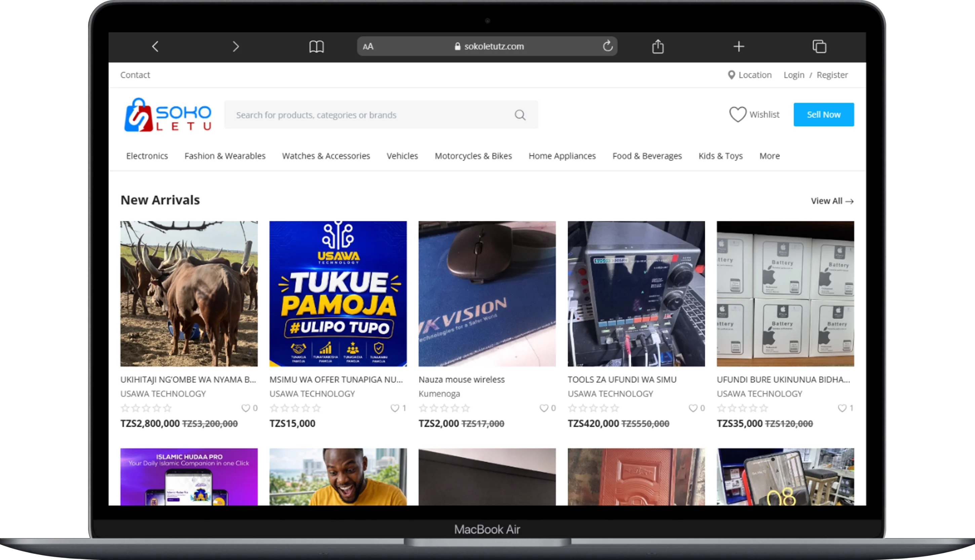The image size is (975, 560).
Task: Open Fashion & Wearables category
Action: click(225, 156)
